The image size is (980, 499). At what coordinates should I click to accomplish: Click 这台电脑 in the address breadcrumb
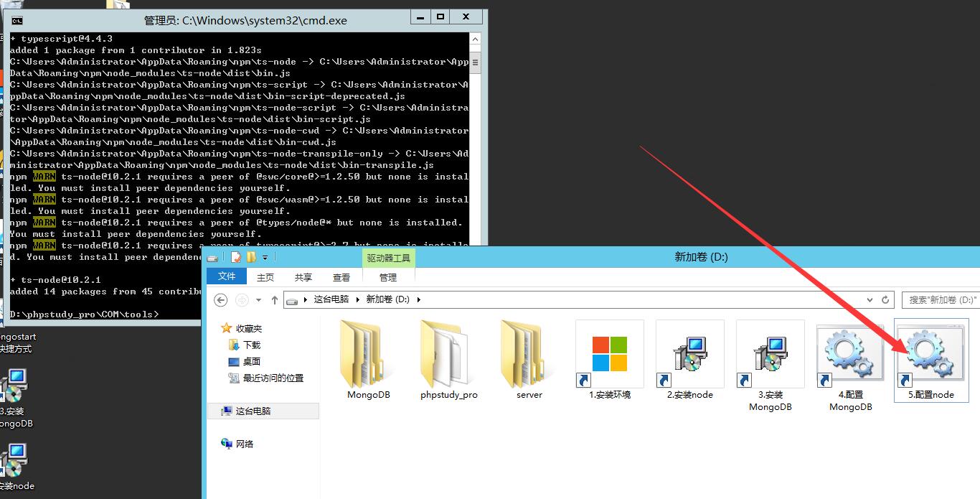point(331,299)
